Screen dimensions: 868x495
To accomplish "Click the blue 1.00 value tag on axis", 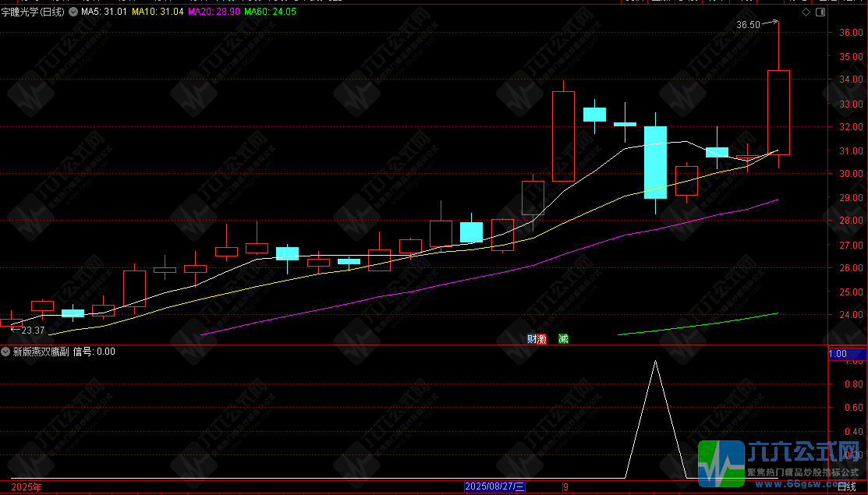I will [x=847, y=354].
